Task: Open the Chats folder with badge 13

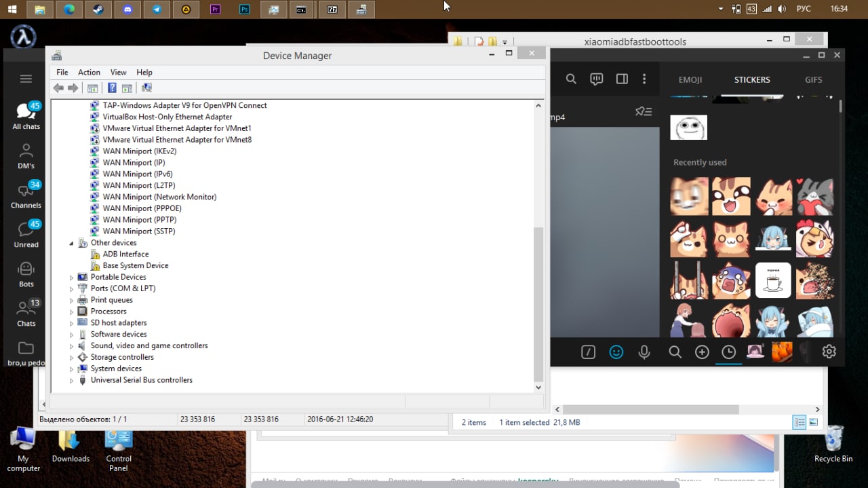Action: [26, 313]
